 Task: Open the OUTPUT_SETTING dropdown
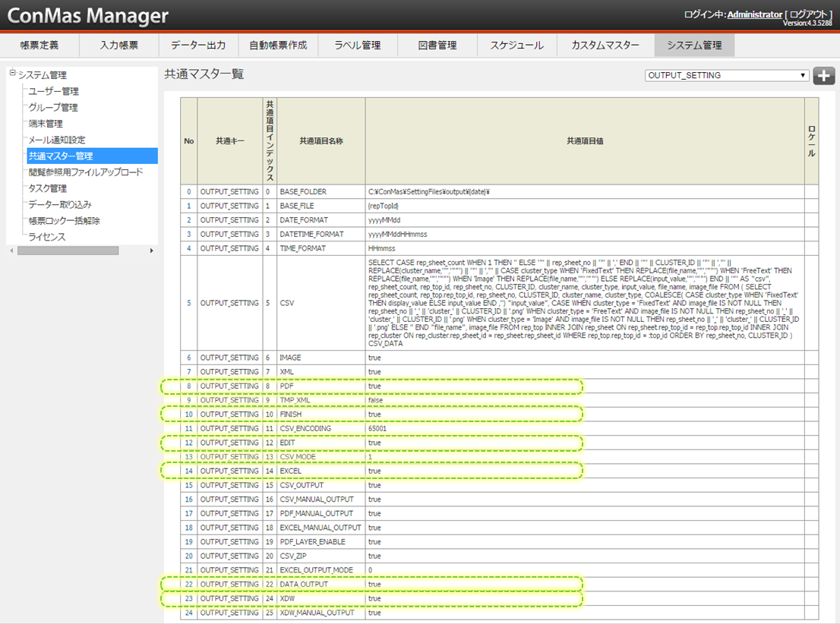tap(726, 75)
